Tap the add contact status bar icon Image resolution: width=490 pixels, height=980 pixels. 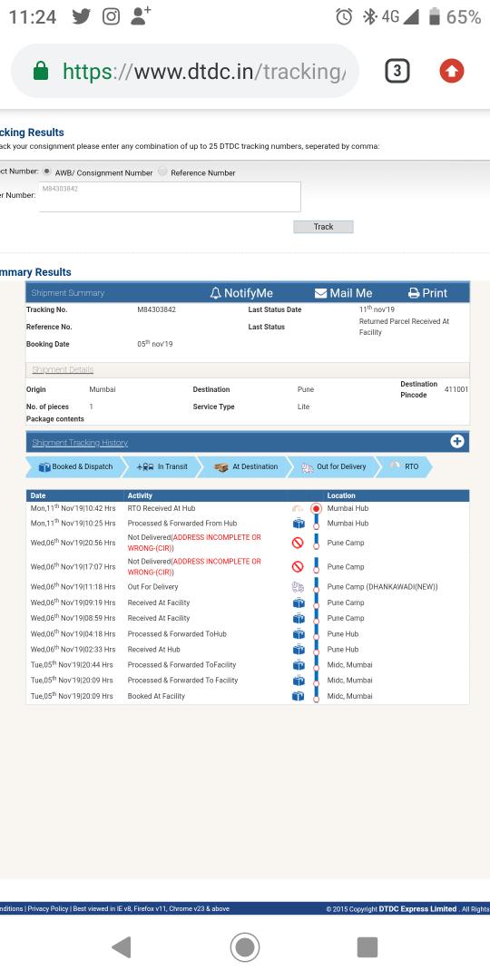(x=141, y=15)
